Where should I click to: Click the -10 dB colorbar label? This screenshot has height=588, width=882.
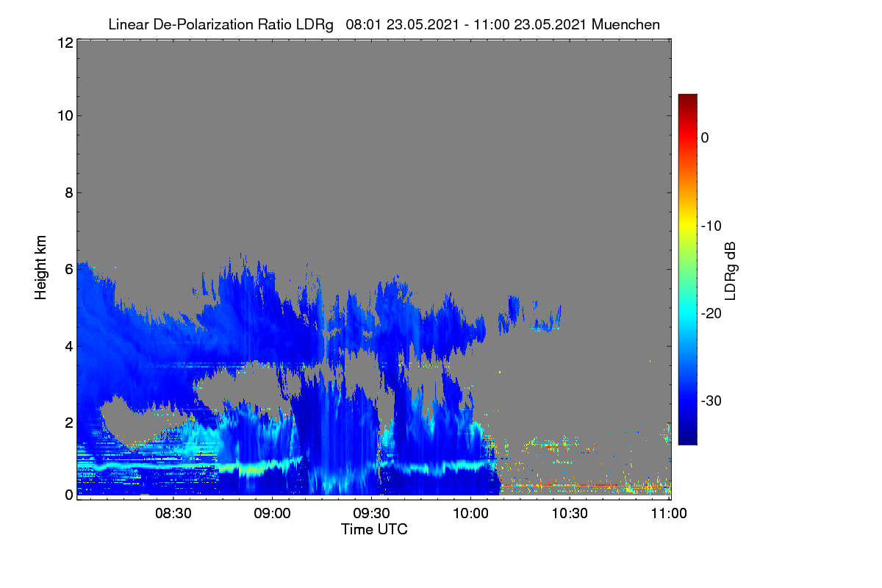click(711, 226)
